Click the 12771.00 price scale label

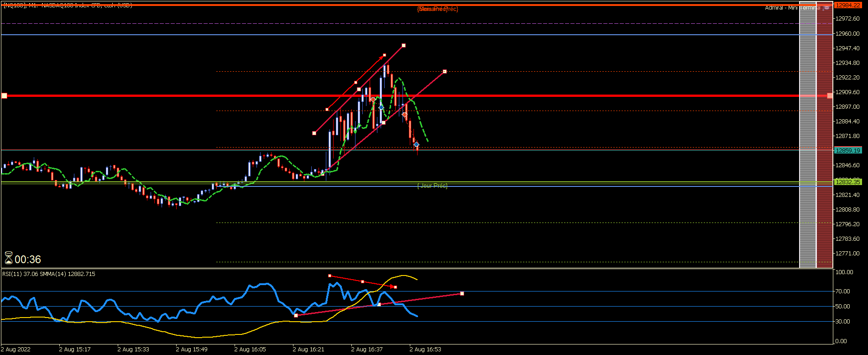pyautogui.click(x=847, y=254)
